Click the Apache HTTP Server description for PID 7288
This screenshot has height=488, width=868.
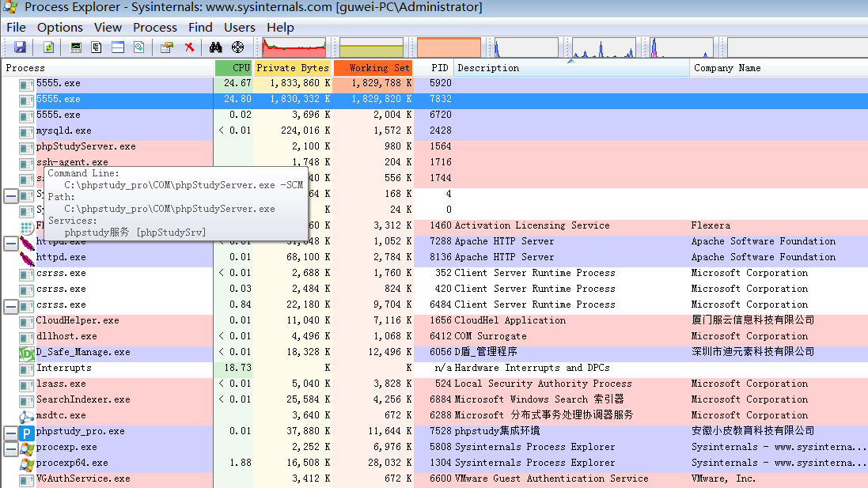pyautogui.click(x=504, y=242)
